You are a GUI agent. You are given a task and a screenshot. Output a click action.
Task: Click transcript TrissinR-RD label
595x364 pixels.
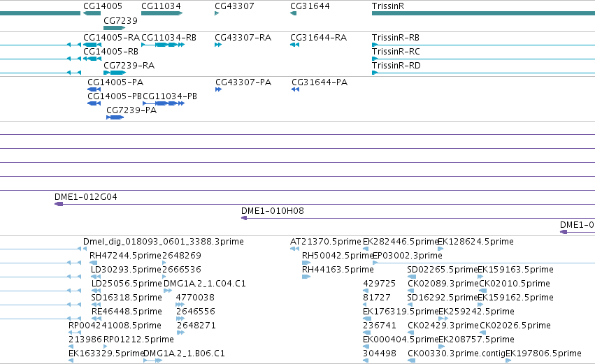click(396, 66)
